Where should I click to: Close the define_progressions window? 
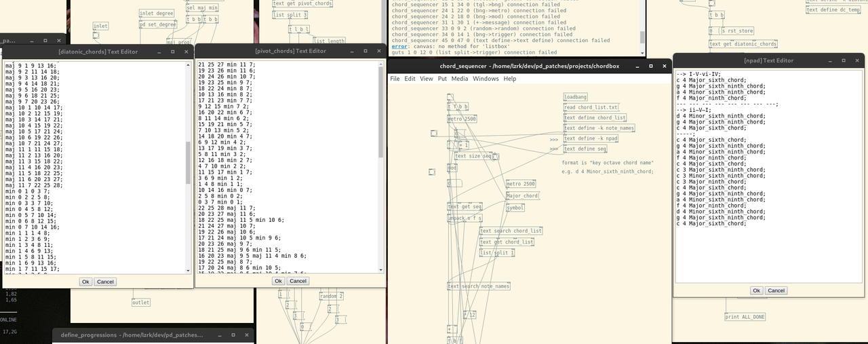click(x=246, y=335)
